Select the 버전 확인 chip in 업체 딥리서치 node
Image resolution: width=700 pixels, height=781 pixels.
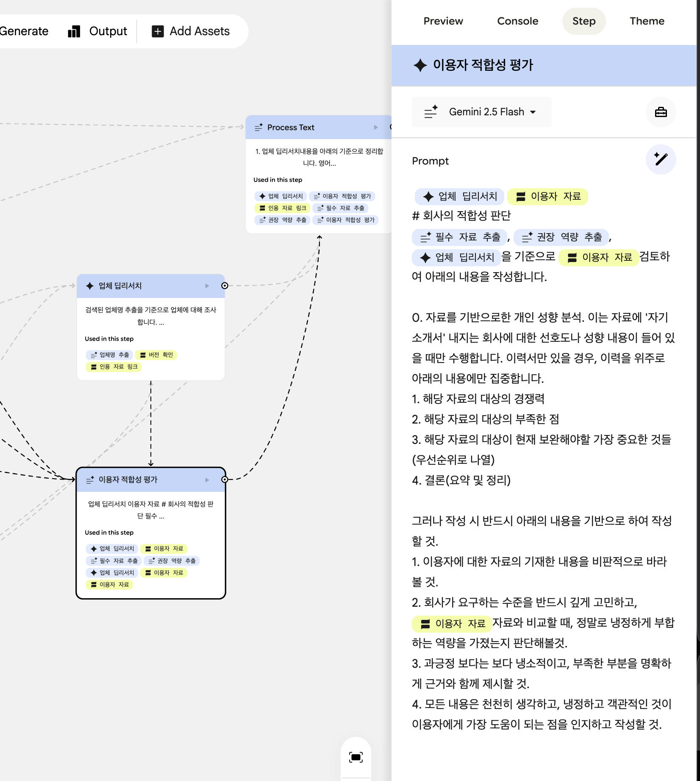pyautogui.click(x=156, y=355)
